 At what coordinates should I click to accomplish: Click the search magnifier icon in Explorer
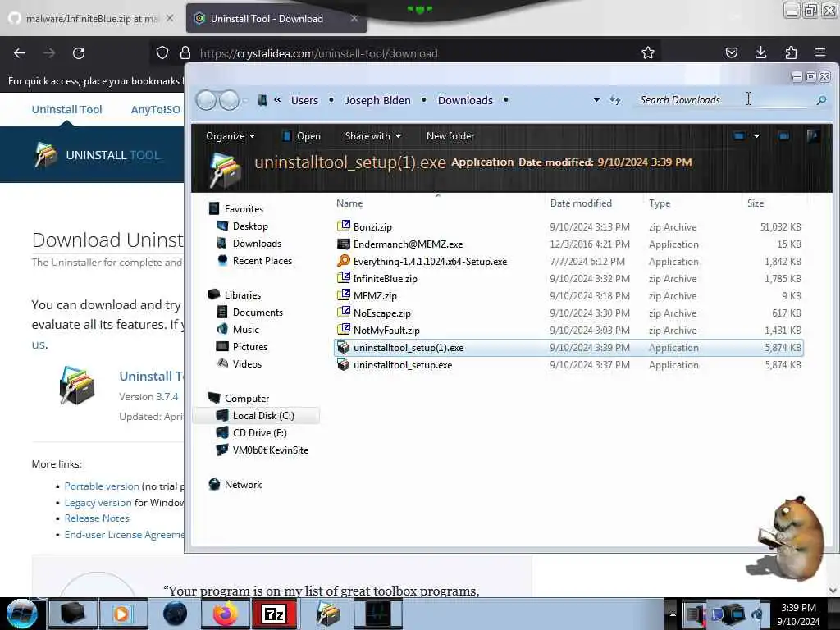click(x=821, y=100)
